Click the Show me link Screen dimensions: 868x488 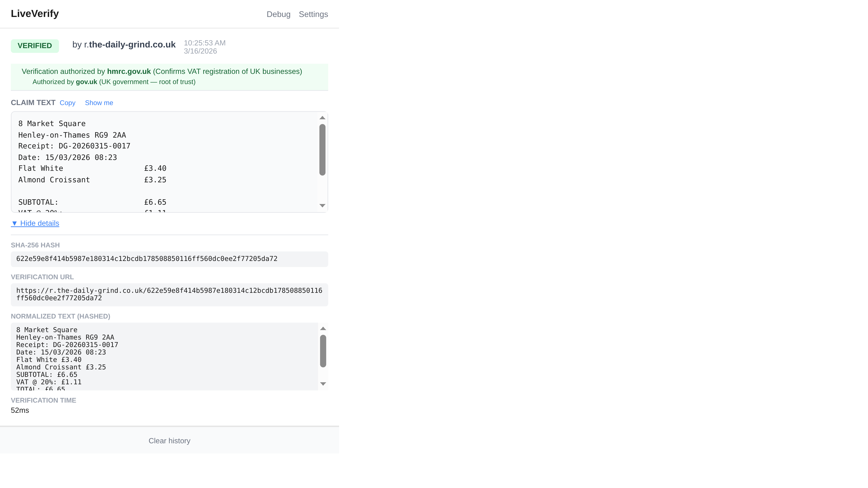click(x=99, y=103)
